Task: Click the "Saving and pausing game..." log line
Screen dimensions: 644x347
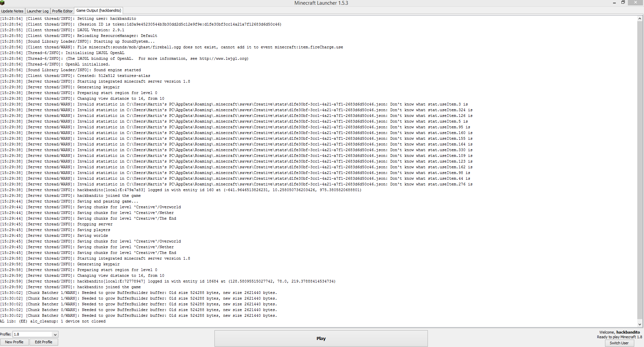Action: (x=69, y=202)
